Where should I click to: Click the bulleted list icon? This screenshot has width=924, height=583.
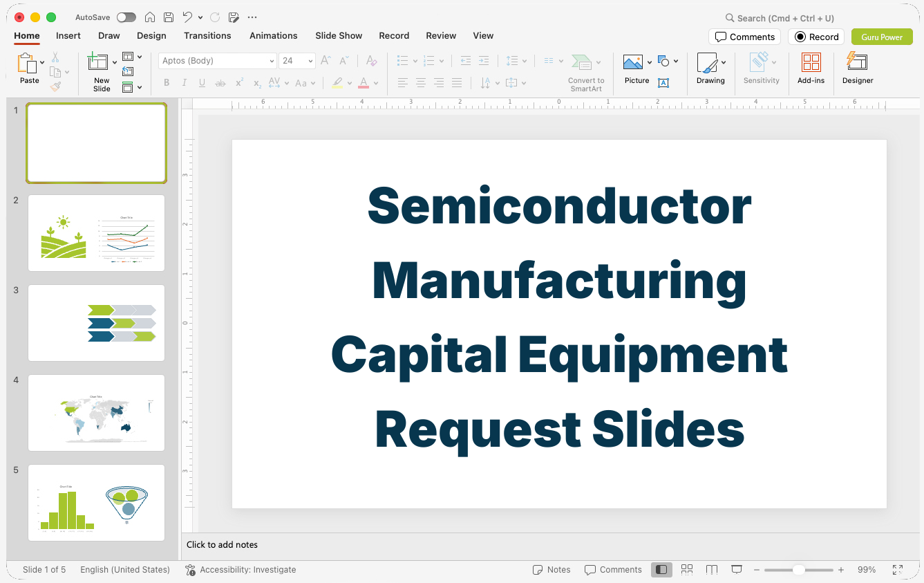tap(403, 61)
